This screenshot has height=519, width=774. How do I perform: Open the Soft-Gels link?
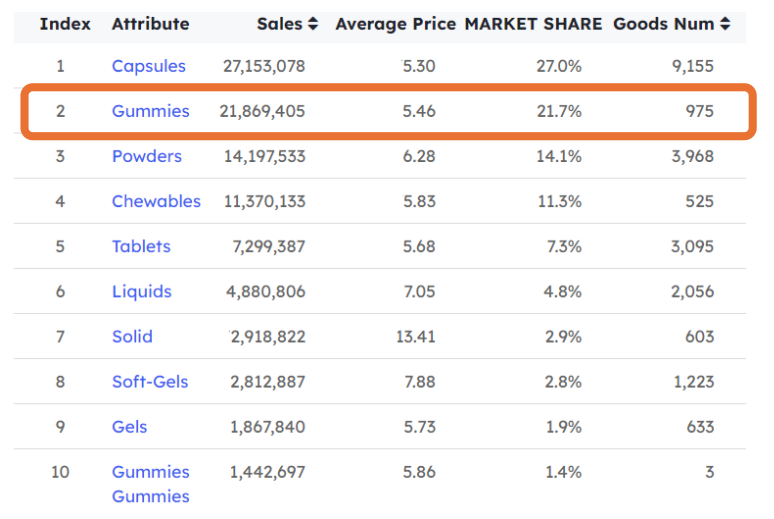point(150,381)
